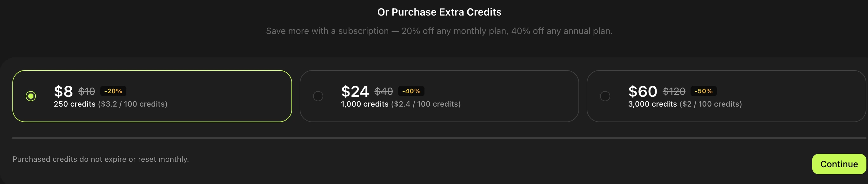Click the Continue button
This screenshot has height=184, width=868.
(x=839, y=164)
